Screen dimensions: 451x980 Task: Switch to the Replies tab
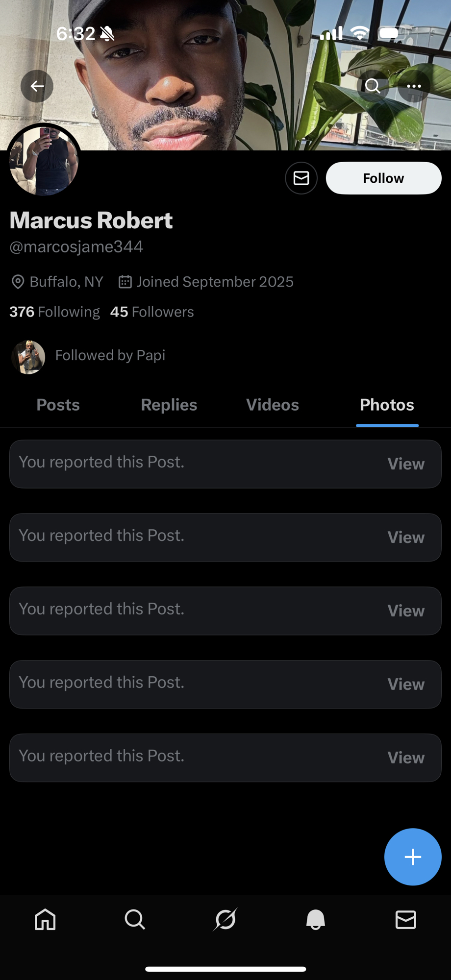coord(169,405)
